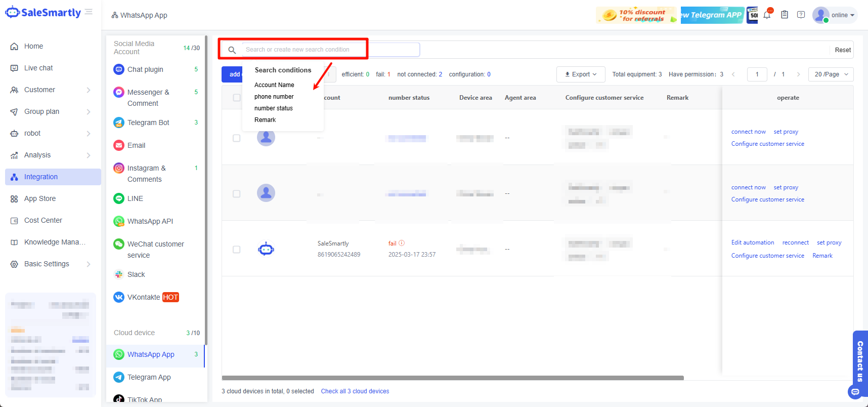
Task: Click the search magnifier icon
Action: pos(232,50)
